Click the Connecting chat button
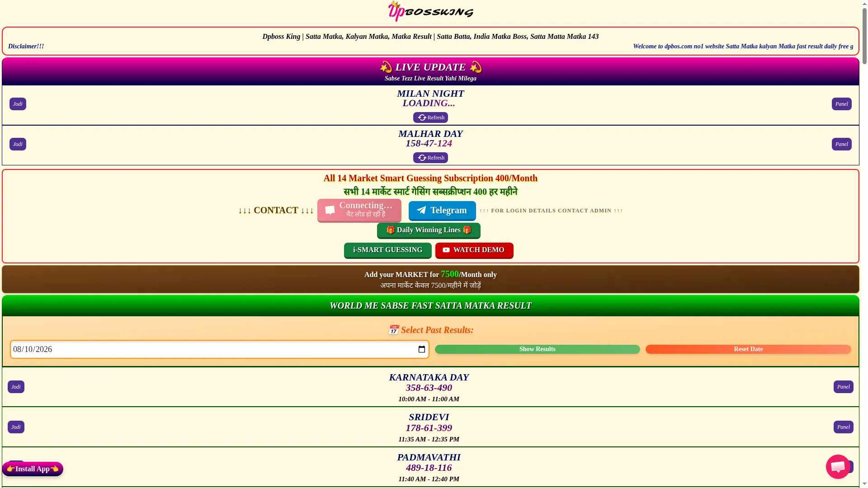 click(359, 210)
